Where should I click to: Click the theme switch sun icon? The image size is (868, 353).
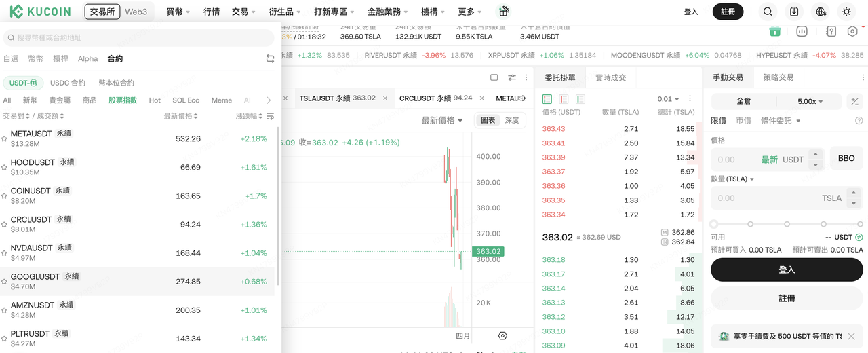click(x=846, y=12)
